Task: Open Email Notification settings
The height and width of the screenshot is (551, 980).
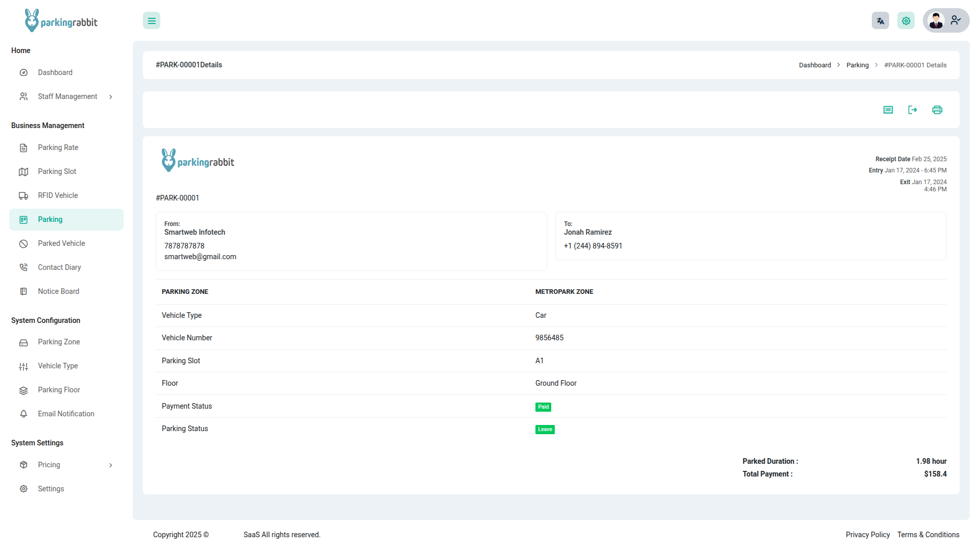Action: coord(66,414)
